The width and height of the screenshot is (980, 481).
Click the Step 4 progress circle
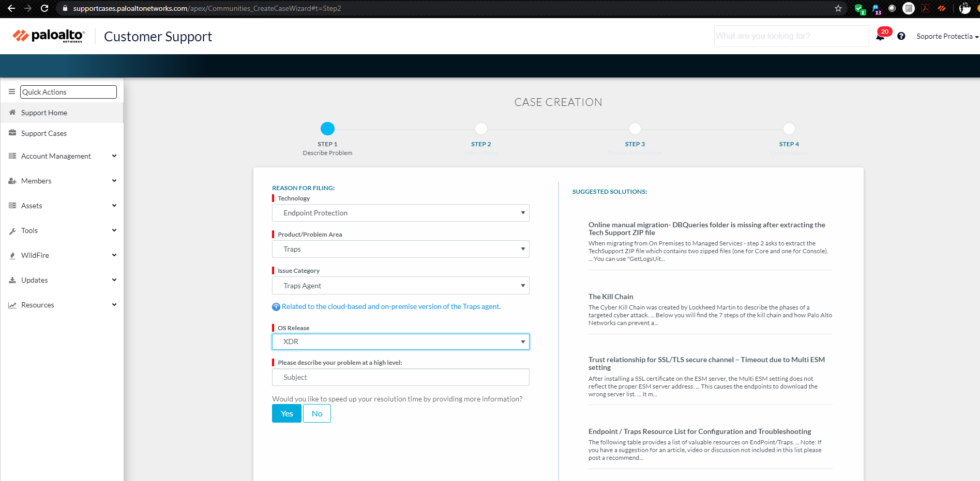pyautogui.click(x=789, y=128)
